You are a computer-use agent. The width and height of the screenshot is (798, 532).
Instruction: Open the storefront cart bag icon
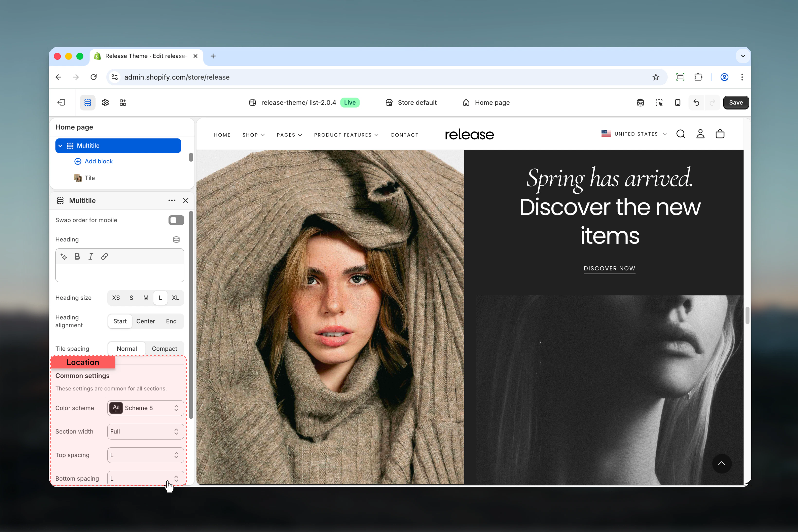(x=720, y=134)
